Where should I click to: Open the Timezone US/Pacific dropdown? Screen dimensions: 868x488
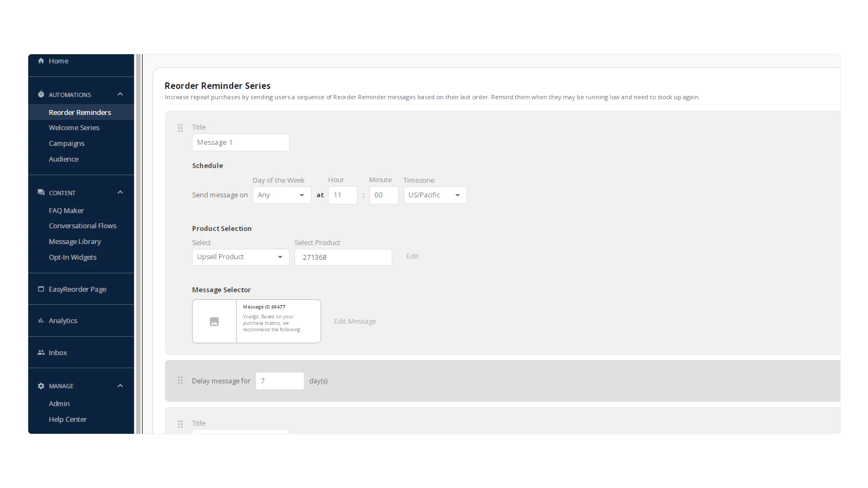(435, 195)
